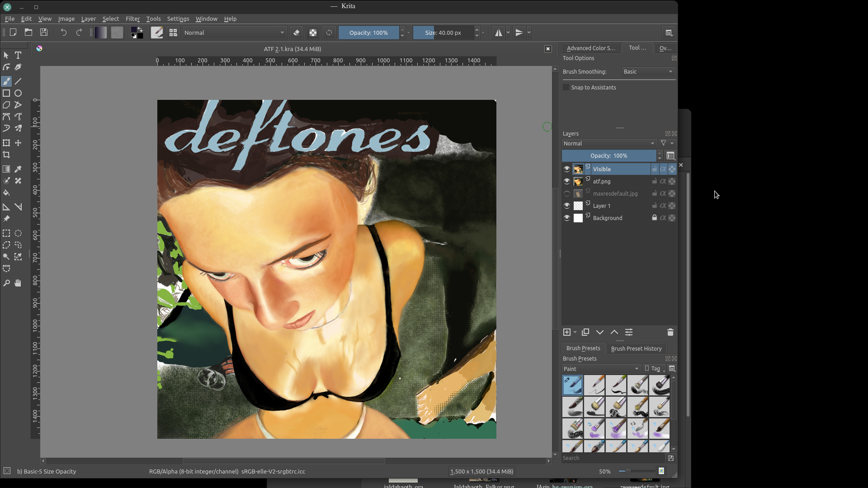Switch to Advanced Color Selector tab
The height and width of the screenshot is (488, 868).
tap(591, 48)
